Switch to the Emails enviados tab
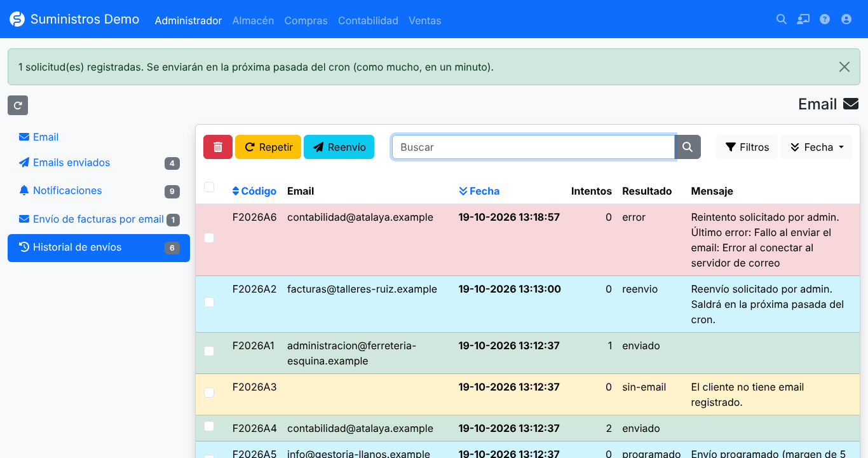Screen dimensions: 868x458 (x=98, y=163)
